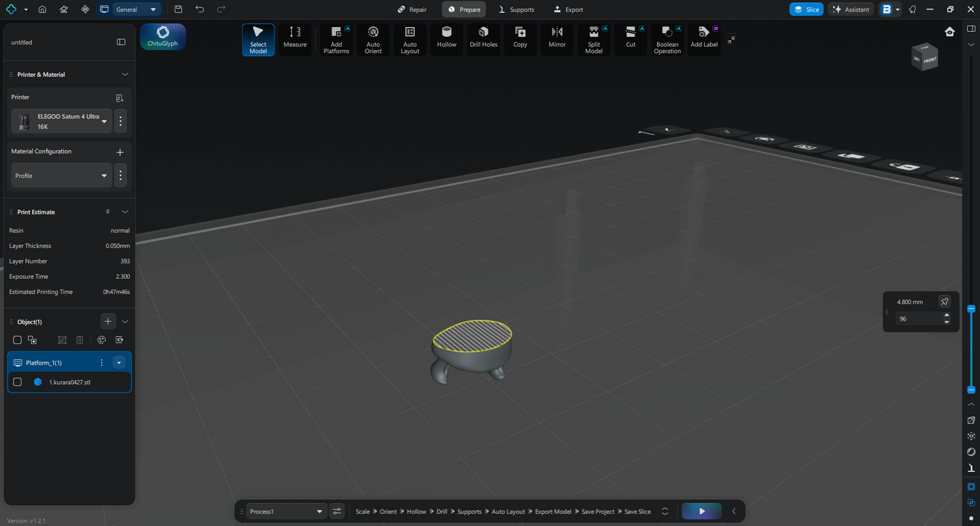Tick the select-all checkbox in Object panel
This screenshot has width=980, height=526.
18,340
